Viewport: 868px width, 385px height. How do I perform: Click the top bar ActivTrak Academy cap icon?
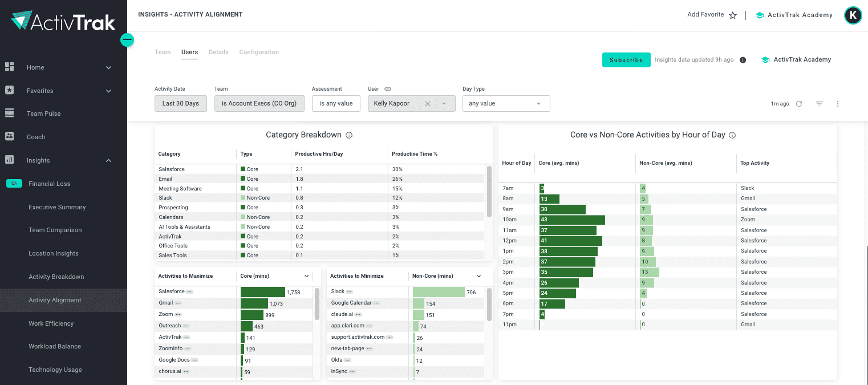point(760,15)
